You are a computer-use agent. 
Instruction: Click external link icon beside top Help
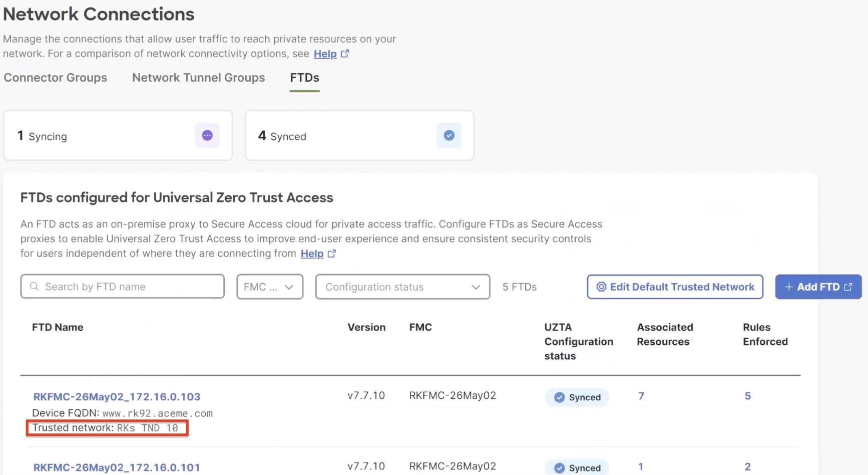[345, 54]
